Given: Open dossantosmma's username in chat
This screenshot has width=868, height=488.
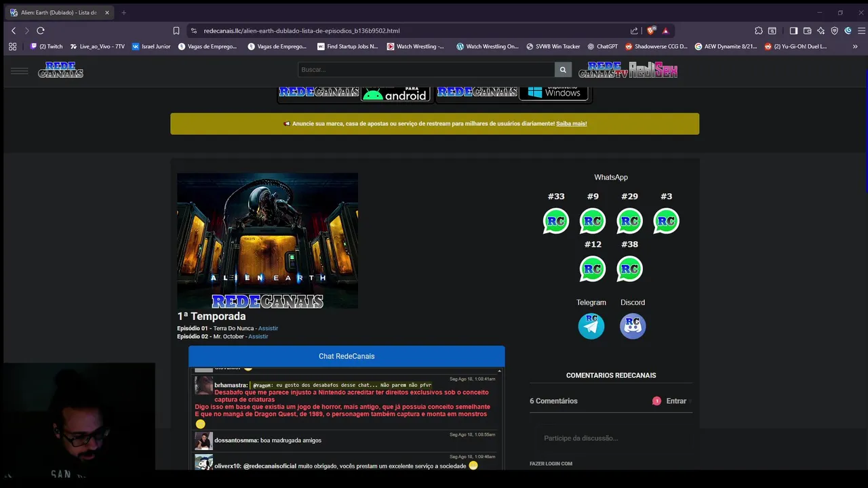Looking at the screenshot, I should tap(236, 441).
